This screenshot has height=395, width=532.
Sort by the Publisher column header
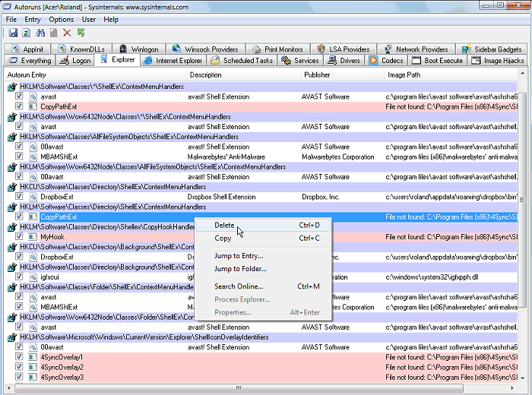tap(317, 75)
